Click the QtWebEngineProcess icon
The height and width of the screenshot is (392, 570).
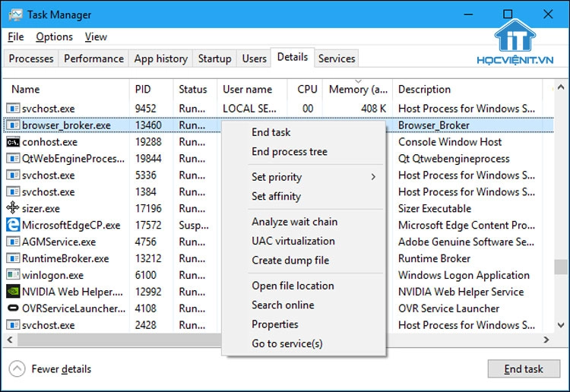click(x=13, y=159)
